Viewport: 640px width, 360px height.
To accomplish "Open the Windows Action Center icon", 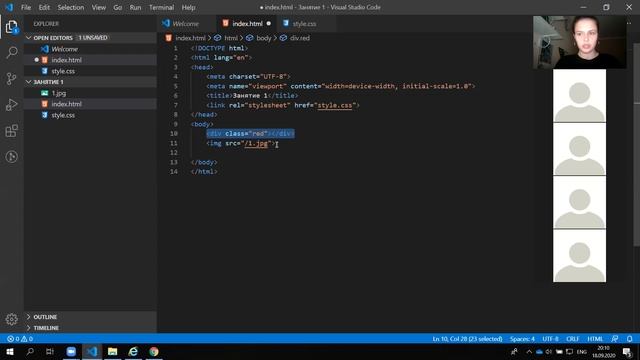I will 628,352.
